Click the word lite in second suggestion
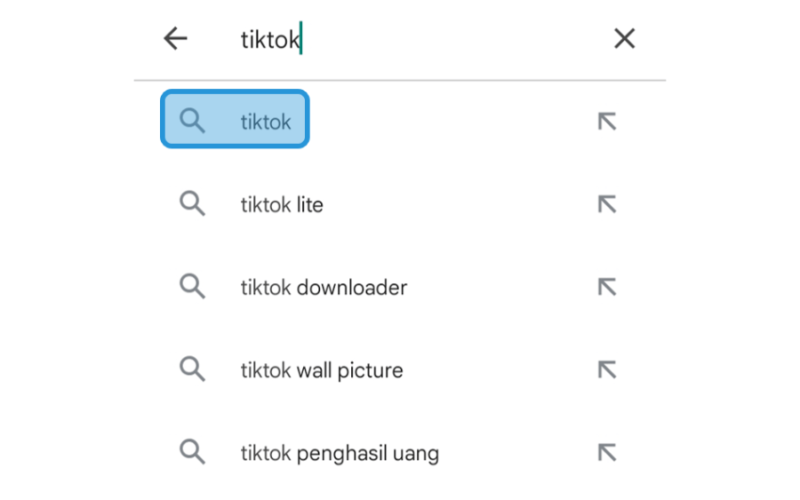Image resolution: width=800 pixels, height=500 pixels. [310, 205]
